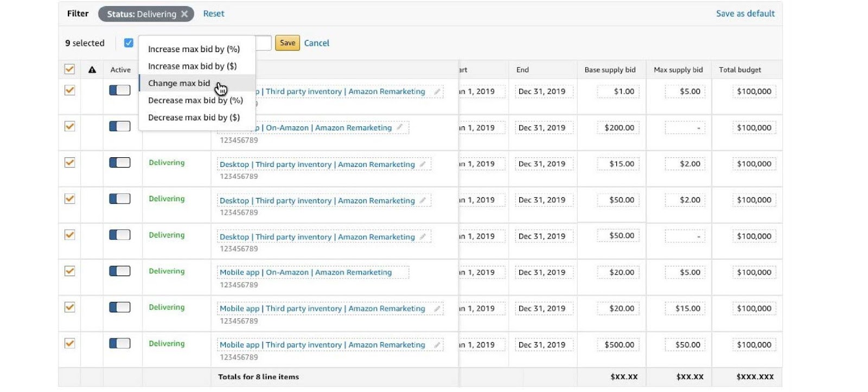The height and width of the screenshot is (392, 868).
Task: Reset the applied filters
Action: [214, 14]
